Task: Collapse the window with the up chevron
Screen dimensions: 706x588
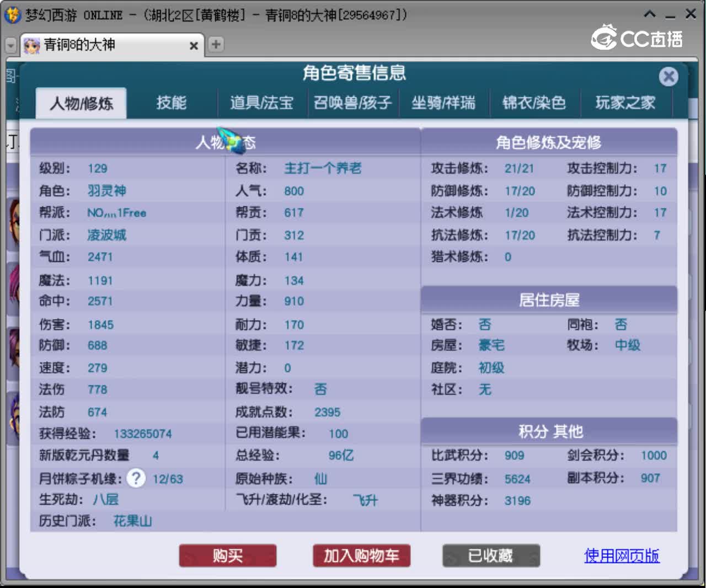Action: [650, 14]
